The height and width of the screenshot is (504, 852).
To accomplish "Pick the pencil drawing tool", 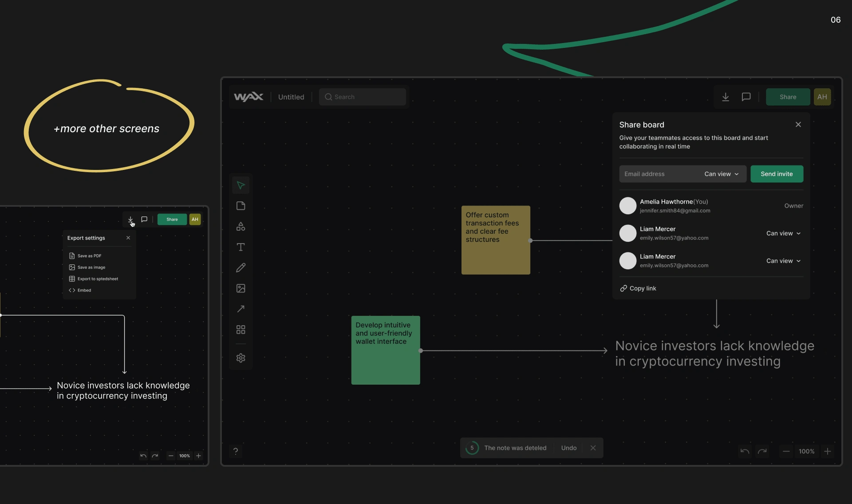I will click(x=241, y=268).
